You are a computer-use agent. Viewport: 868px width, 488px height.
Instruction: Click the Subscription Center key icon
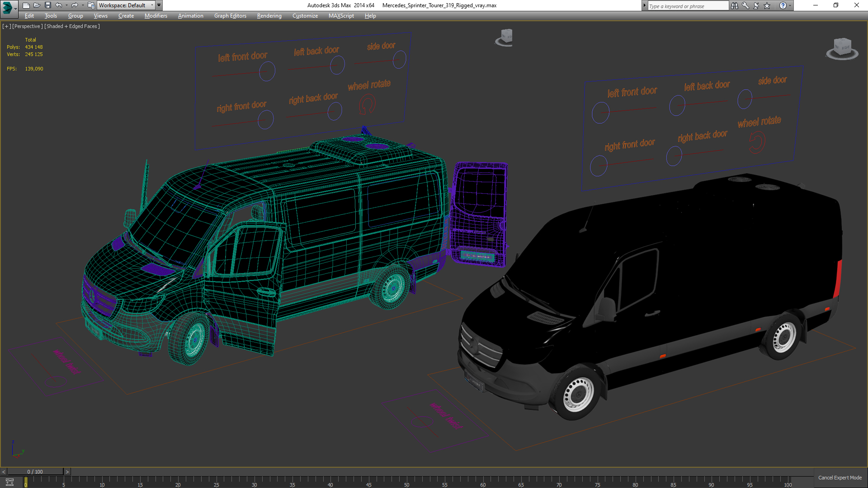coord(745,5)
